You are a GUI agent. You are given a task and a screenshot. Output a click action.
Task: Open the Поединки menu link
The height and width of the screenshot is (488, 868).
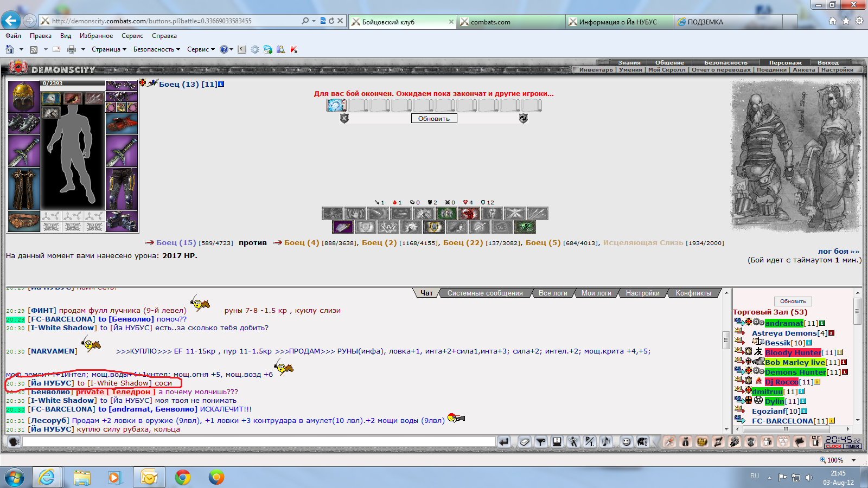pos(771,69)
